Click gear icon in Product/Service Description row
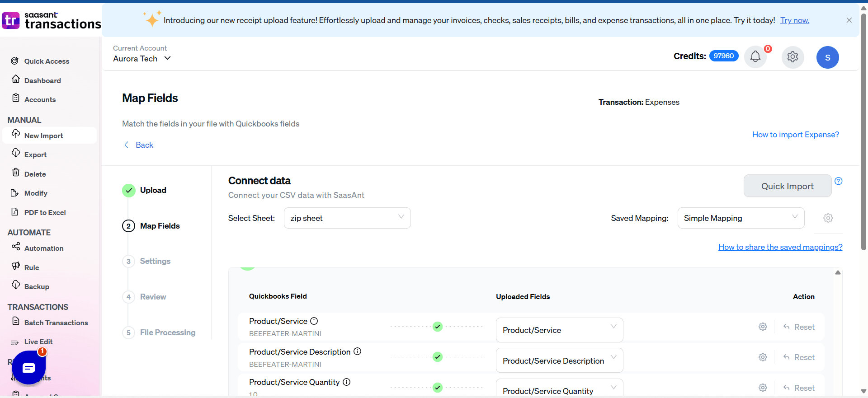This screenshot has width=868, height=398. click(763, 357)
